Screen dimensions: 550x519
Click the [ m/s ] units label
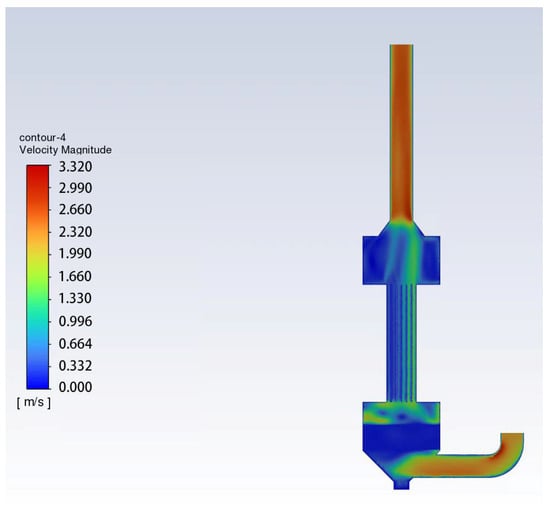click(x=34, y=402)
